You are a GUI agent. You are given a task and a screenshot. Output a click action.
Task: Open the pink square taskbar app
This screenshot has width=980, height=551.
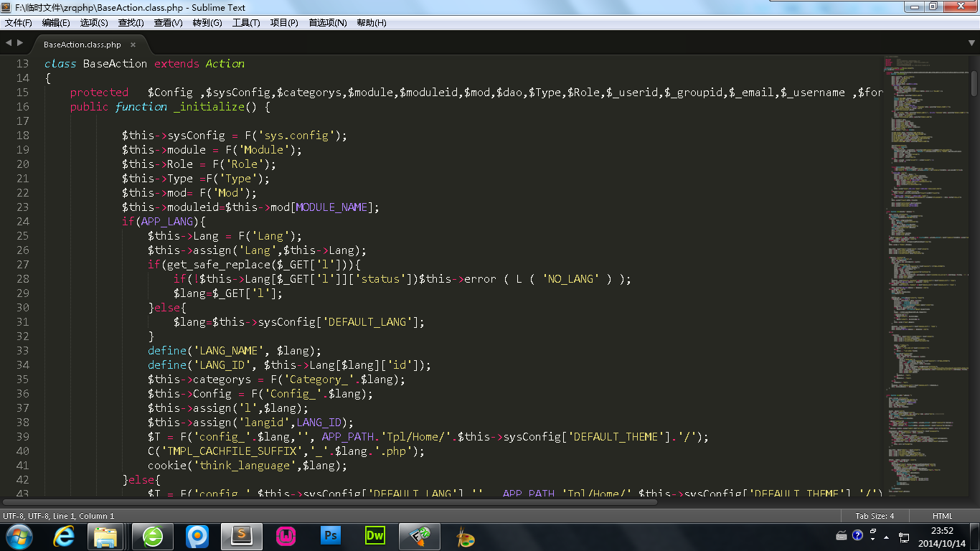[286, 535]
